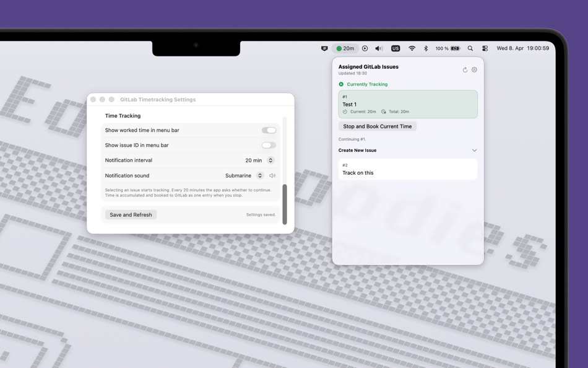
Task: Open the US input source menu
Action: pyautogui.click(x=396, y=48)
